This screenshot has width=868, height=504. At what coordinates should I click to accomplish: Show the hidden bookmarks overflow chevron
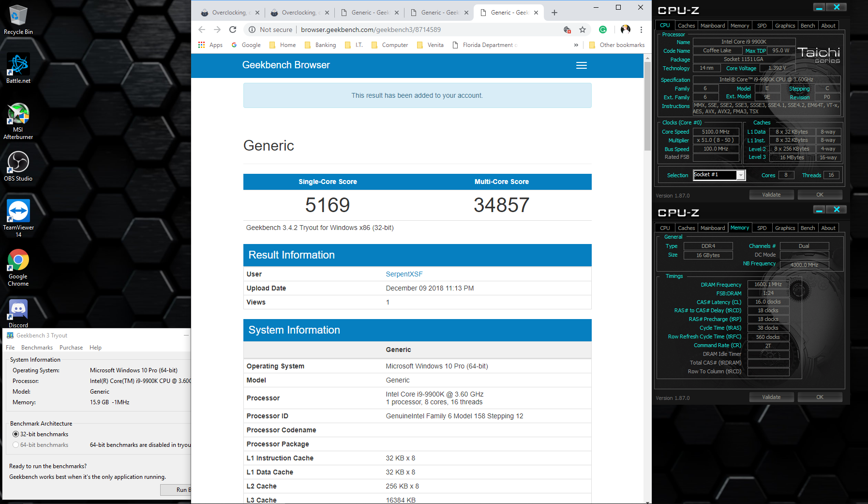click(x=576, y=45)
